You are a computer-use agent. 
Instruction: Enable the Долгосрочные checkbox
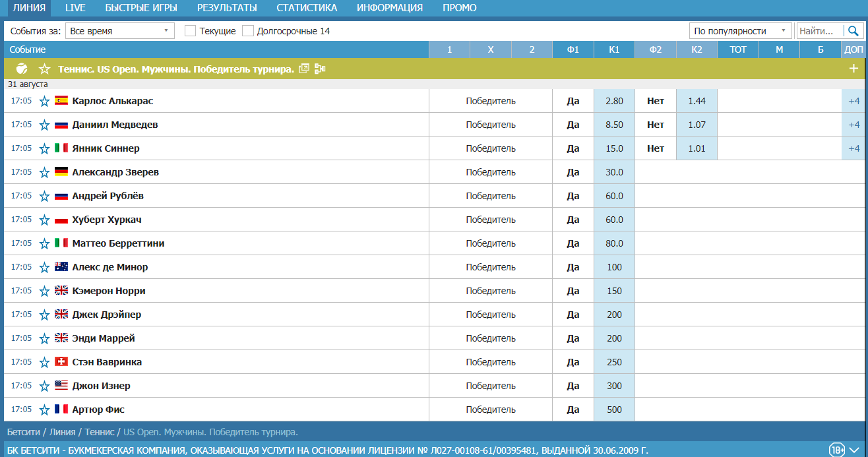pos(248,31)
